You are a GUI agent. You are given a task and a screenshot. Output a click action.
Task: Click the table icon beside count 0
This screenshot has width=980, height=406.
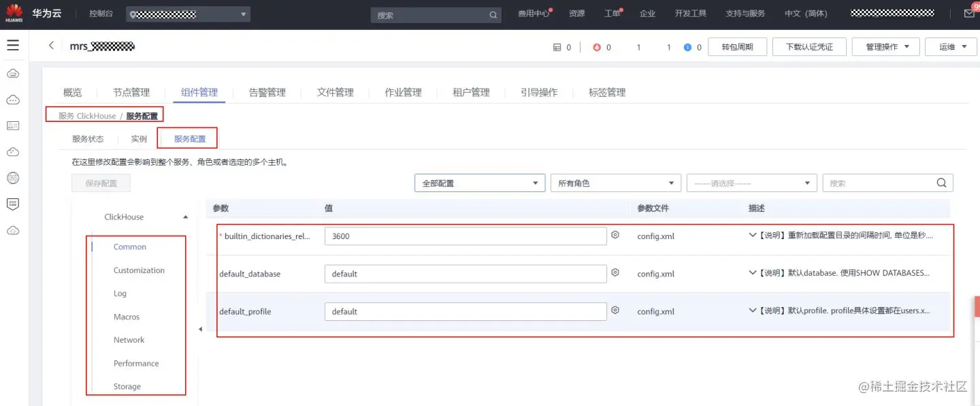[557, 47]
